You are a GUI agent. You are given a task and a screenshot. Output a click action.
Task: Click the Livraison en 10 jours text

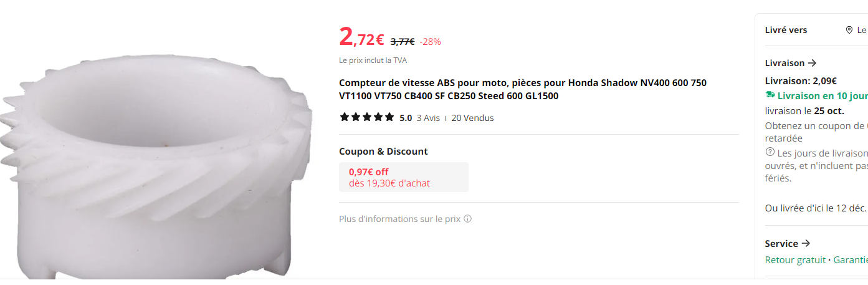point(822,95)
